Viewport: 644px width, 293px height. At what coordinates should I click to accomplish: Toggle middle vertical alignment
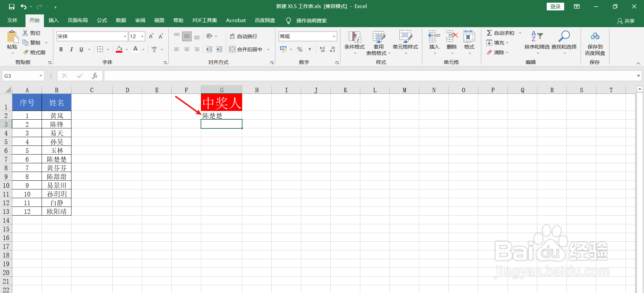pos(187,36)
